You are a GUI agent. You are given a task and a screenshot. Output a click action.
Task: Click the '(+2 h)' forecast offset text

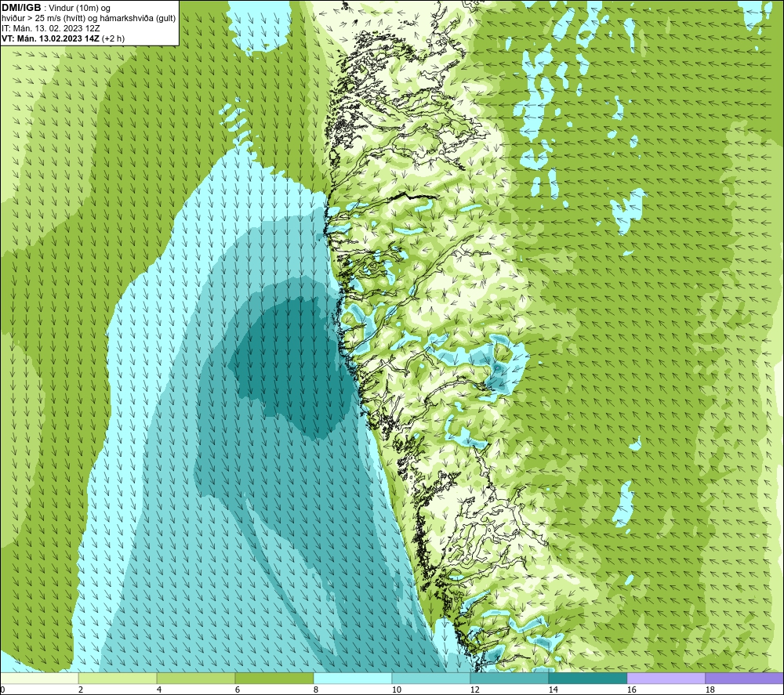(113, 38)
